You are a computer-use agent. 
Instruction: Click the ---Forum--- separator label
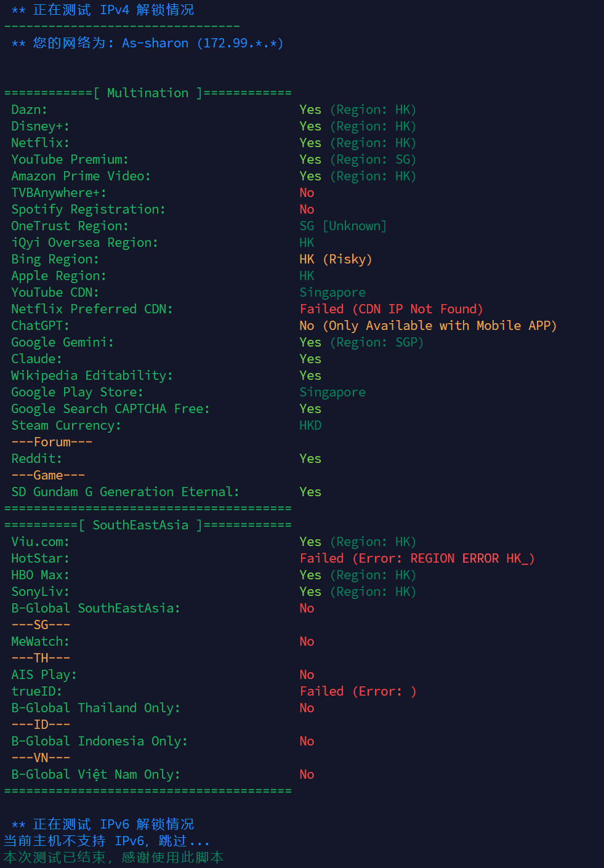(x=52, y=442)
